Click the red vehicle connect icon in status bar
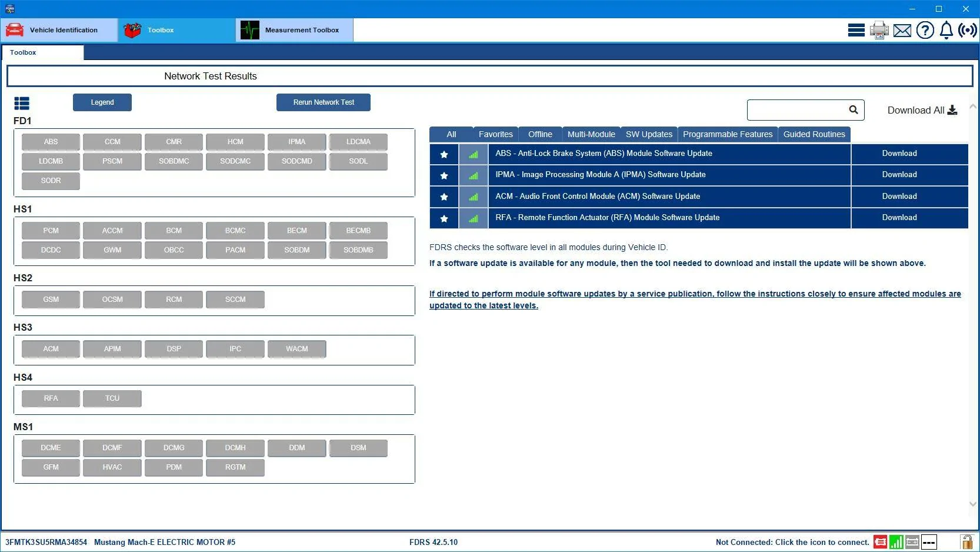Viewport: 980px width, 552px height. click(880, 542)
